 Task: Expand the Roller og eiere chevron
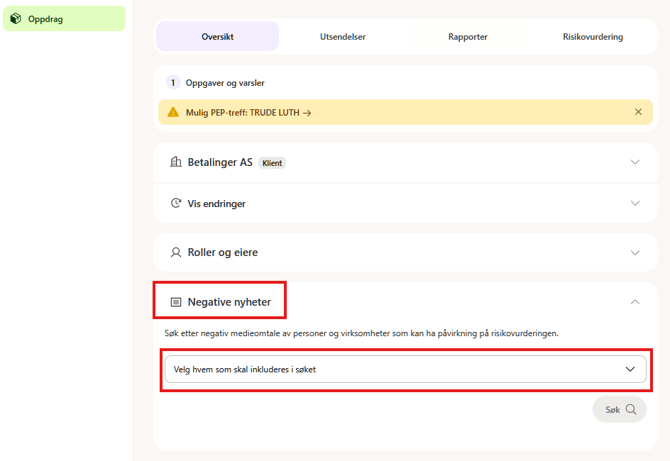635,253
